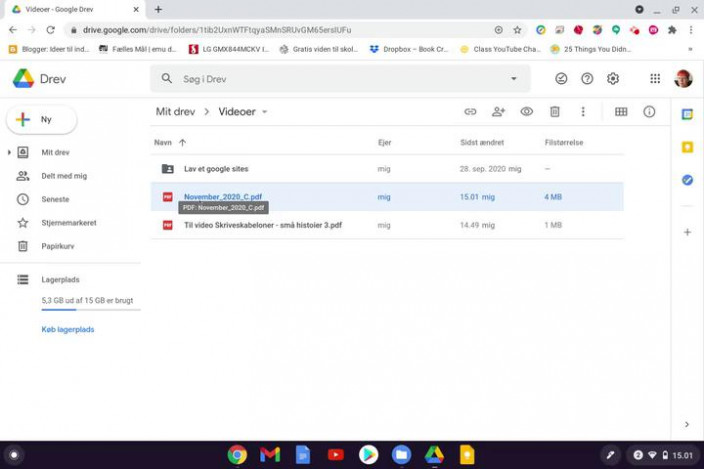
Task: Click the Køb lagerplads link
Action: pyautogui.click(x=68, y=329)
